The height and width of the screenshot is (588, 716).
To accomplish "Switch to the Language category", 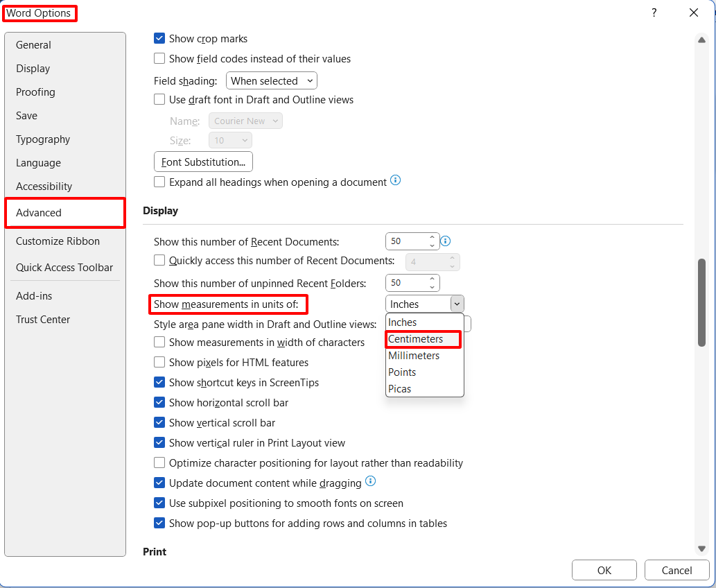I will [65, 163].
